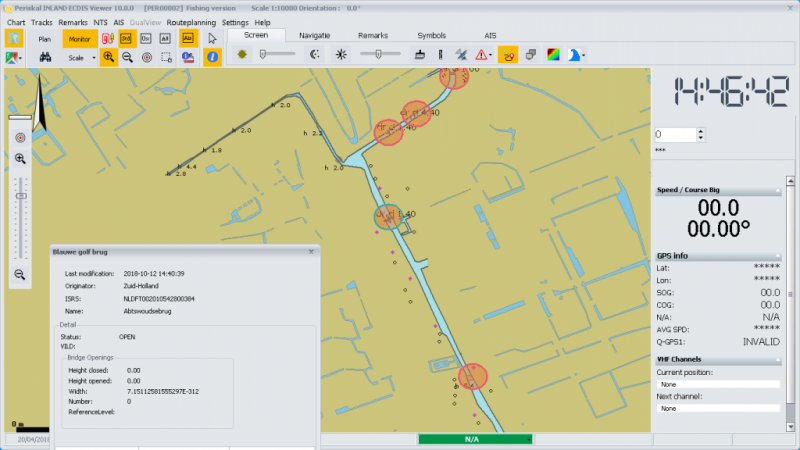Select the zoom-in magnifier in toolbar
Image resolution: width=800 pixels, height=450 pixels.
(x=108, y=58)
